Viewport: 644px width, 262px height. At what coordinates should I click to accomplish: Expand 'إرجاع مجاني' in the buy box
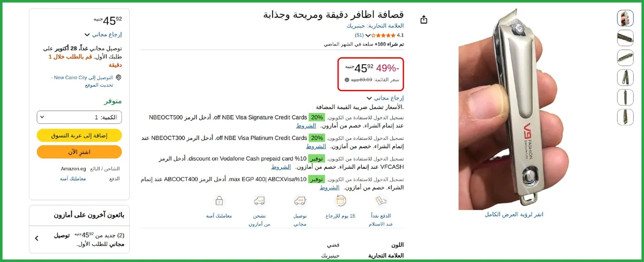point(103,34)
